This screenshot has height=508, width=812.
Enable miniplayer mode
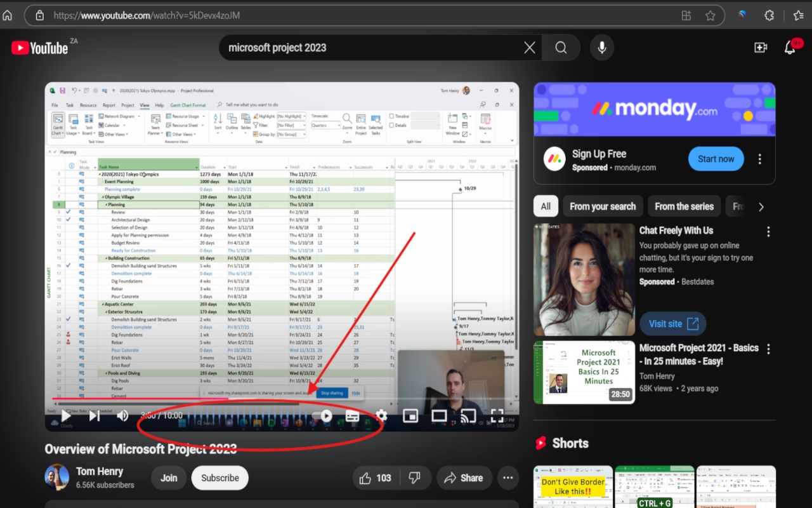[x=410, y=416]
